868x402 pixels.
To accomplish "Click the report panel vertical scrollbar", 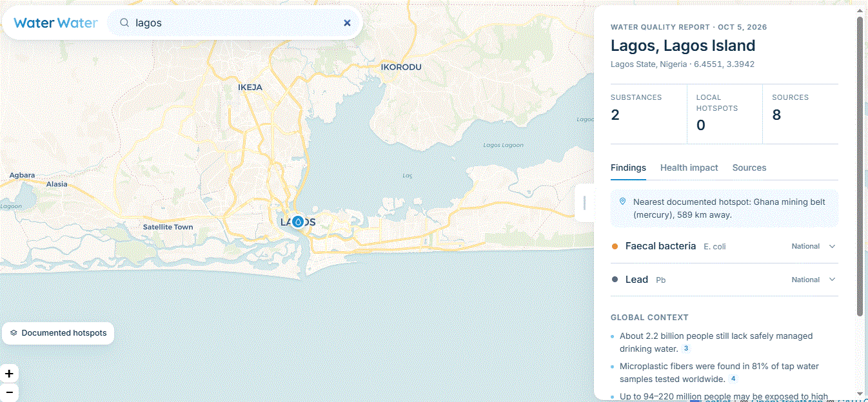I will coord(860,166).
